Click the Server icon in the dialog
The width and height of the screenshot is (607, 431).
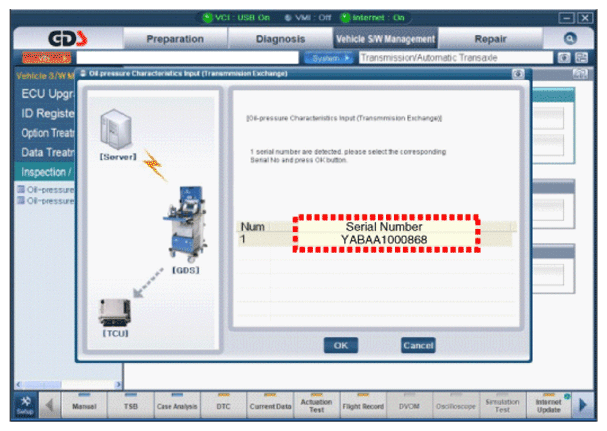pyautogui.click(x=116, y=130)
